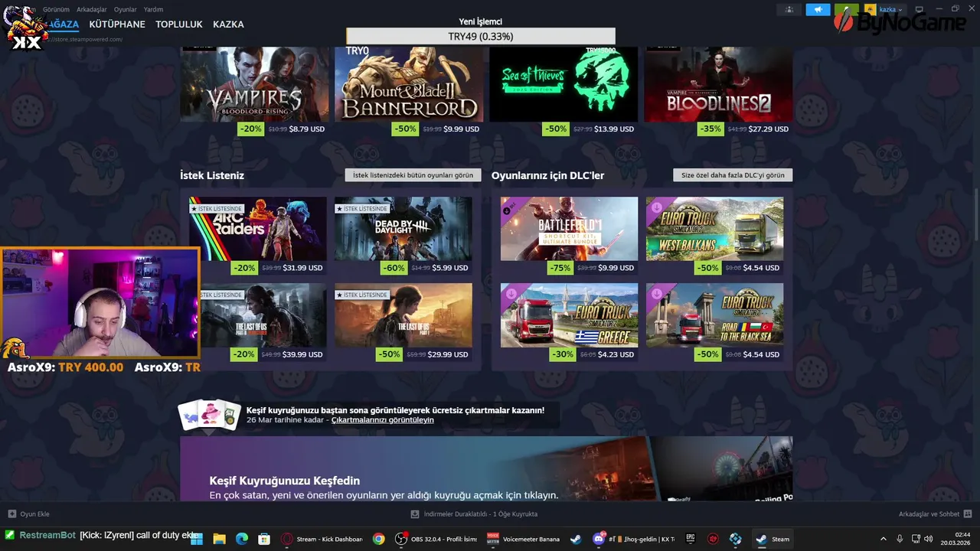Click Size özel daha fazla DLC'yi görün
980x551 pixels.
click(x=733, y=175)
